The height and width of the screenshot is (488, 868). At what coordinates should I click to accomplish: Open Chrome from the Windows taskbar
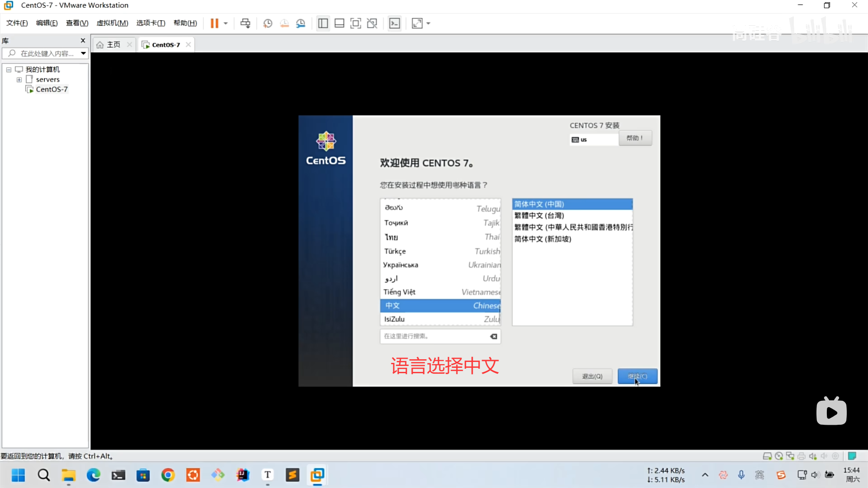click(x=168, y=475)
